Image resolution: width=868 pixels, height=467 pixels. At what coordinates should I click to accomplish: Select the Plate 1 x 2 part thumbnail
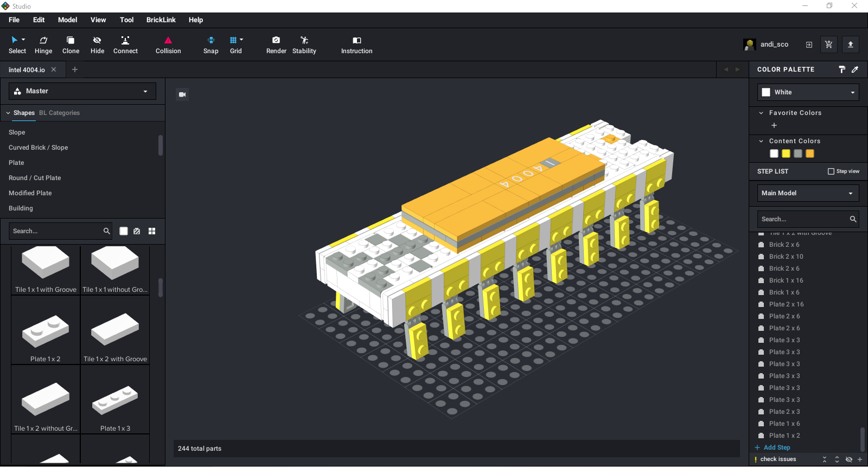(x=46, y=330)
